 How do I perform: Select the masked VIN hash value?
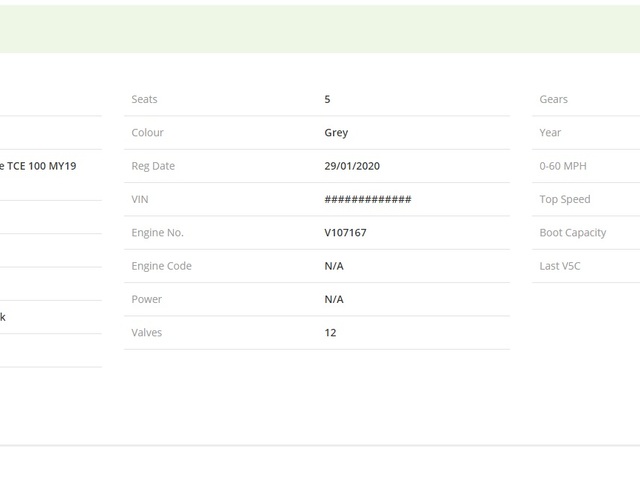(x=367, y=199)
